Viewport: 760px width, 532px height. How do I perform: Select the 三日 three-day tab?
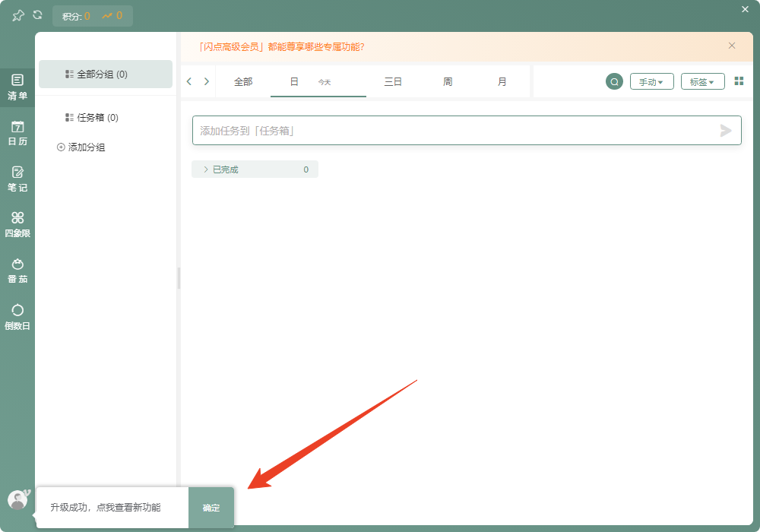point(393,81)
